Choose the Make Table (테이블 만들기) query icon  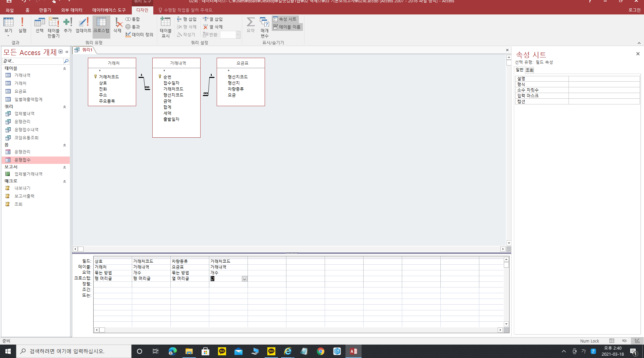53,27
